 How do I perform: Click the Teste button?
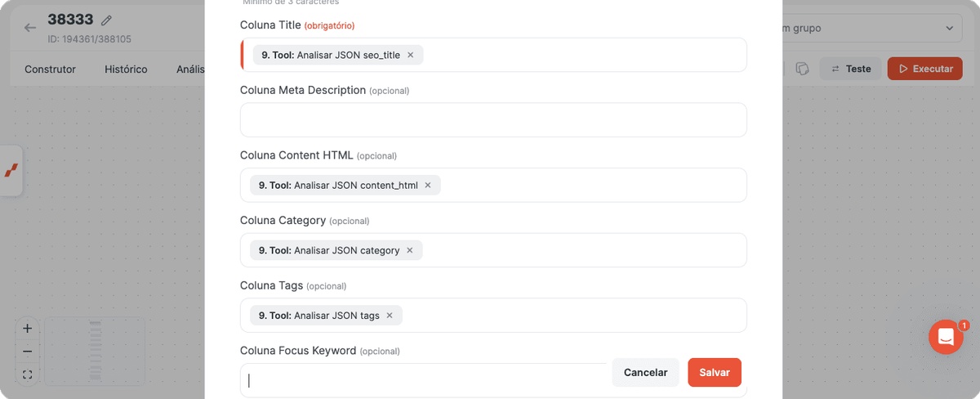coord(850,69)
